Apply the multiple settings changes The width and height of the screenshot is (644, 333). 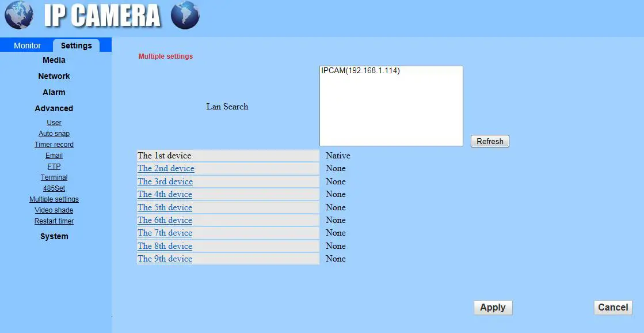(x=493, y=307)
